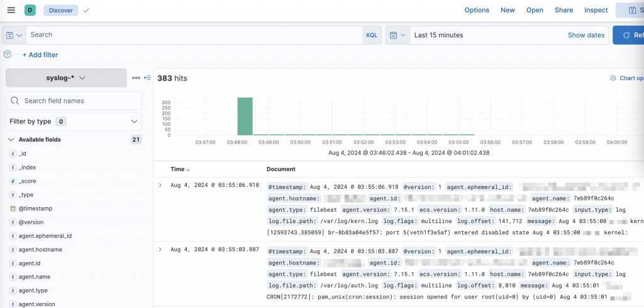Click the log.offset value 8,010

pyautogui.click(x=508, y=285)
